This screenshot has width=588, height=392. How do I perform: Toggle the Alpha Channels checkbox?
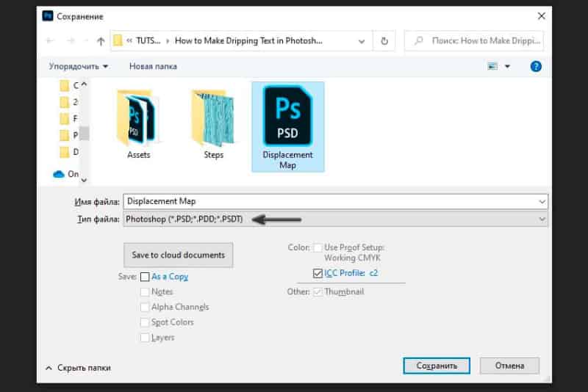click(145, 308)
